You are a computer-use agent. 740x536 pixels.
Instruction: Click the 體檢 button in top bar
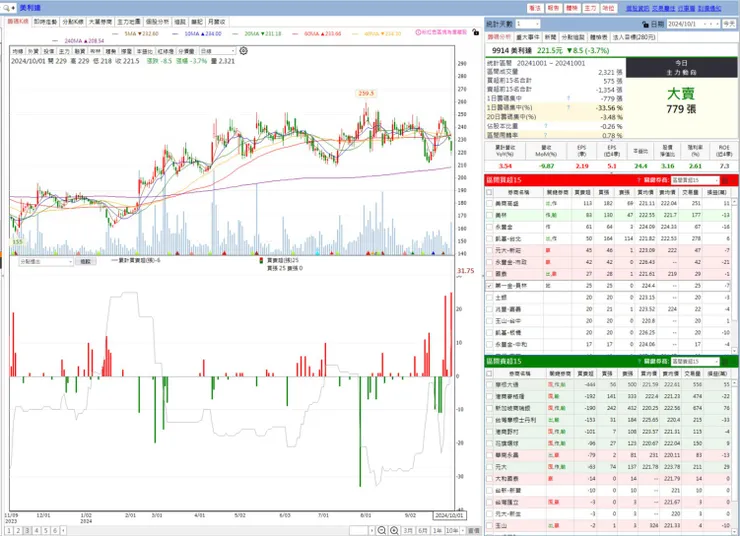(572, 8)
